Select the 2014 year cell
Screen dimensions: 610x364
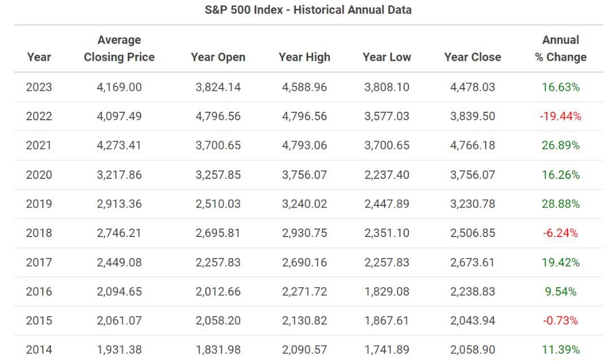click(x=39, y=350)
